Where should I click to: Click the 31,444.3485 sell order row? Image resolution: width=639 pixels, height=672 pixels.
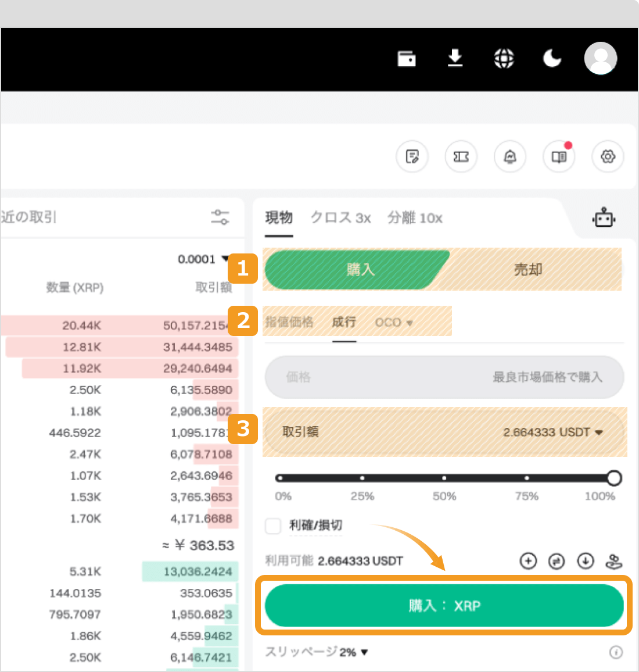119,346
